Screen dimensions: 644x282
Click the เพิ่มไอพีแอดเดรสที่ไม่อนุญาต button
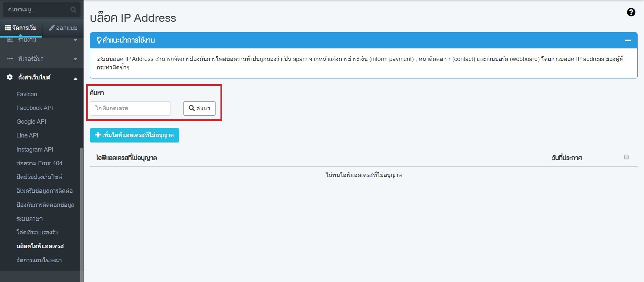tap(134, 135)
